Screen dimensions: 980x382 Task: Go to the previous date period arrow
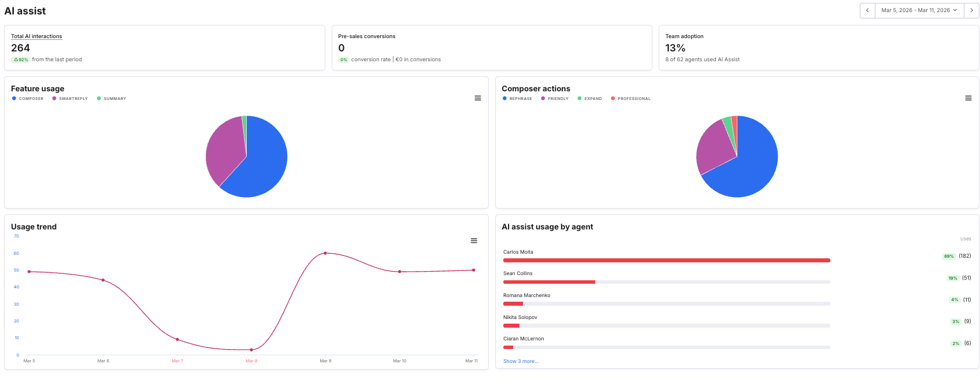[867, 10]
